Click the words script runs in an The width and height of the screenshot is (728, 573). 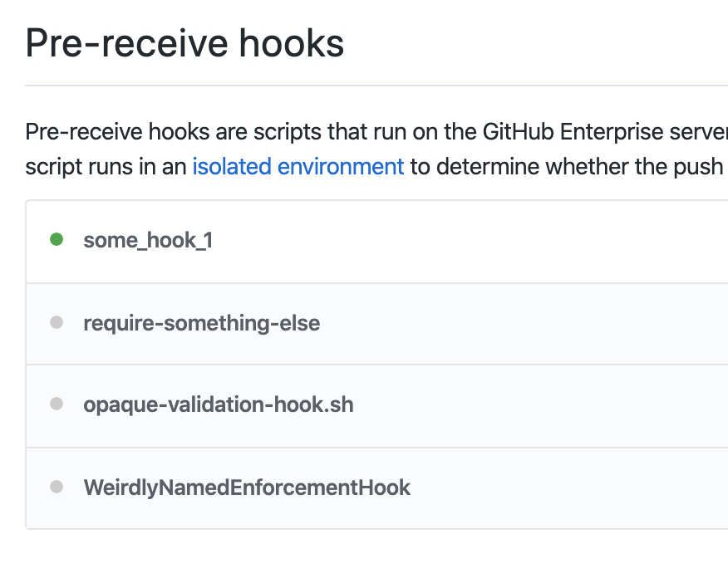(106, 166)
